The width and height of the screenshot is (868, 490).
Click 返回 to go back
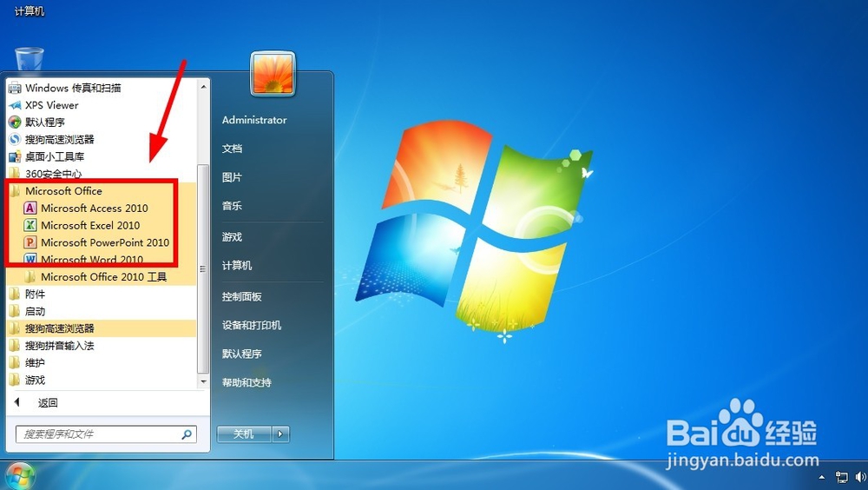click(48, 403)
